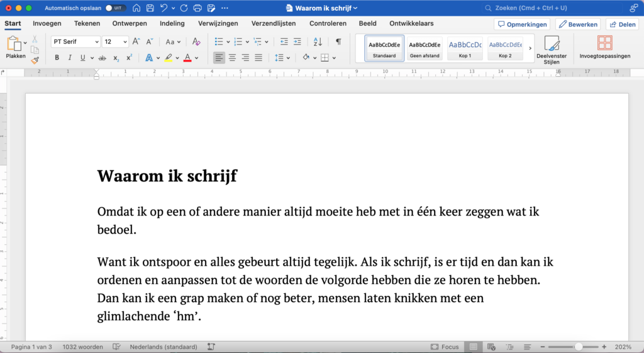Click the format painter brush icon
This screenshot has height=353, width=644.
click(35, 60)
